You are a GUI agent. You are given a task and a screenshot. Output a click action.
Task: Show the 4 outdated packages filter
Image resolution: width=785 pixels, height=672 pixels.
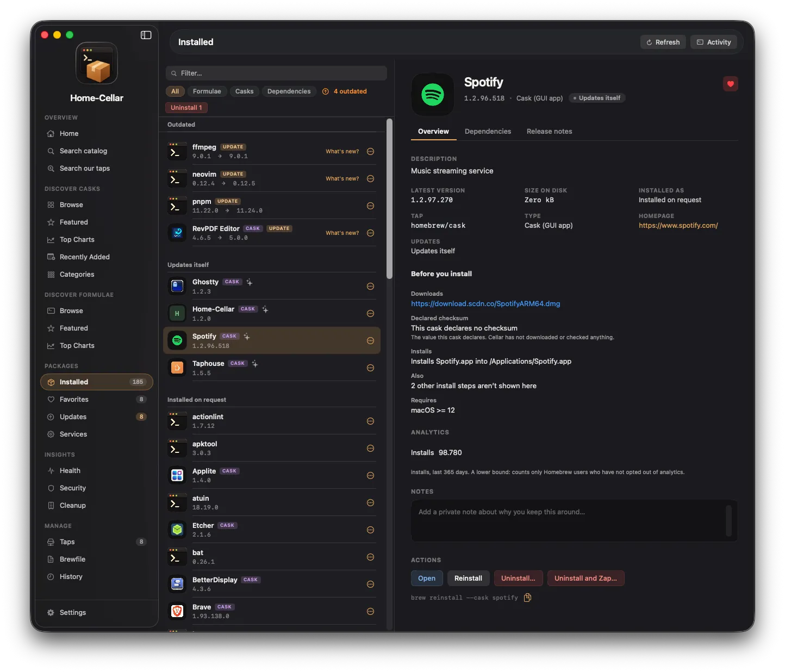coord(345,91)
